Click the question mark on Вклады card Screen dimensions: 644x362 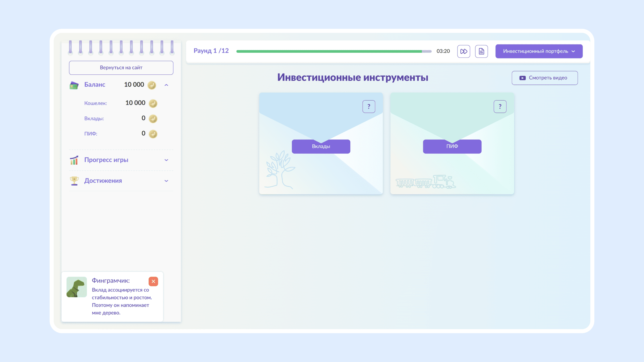coord(369,107)
